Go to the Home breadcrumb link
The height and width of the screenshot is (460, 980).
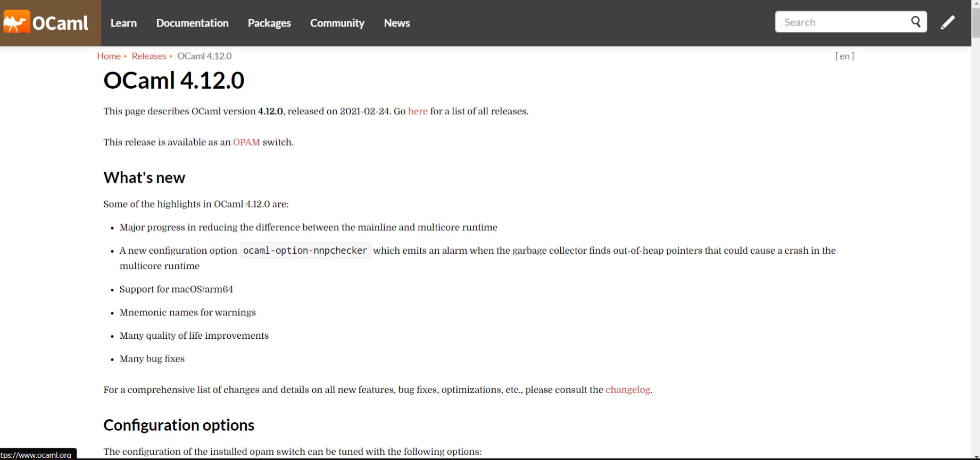coord(109,56)
